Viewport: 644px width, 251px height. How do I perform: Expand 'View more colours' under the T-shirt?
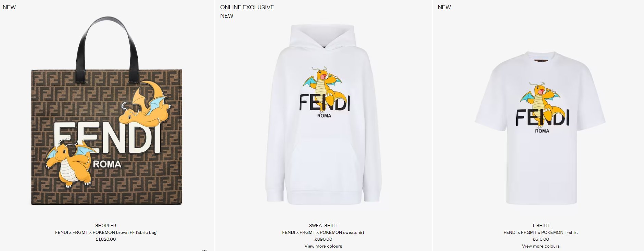pos(541,246)
